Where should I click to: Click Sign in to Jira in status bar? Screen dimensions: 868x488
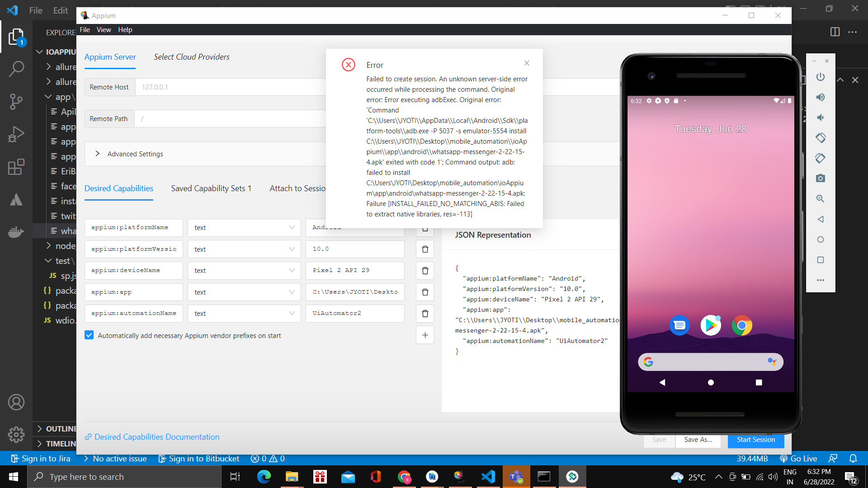(41, 459)
